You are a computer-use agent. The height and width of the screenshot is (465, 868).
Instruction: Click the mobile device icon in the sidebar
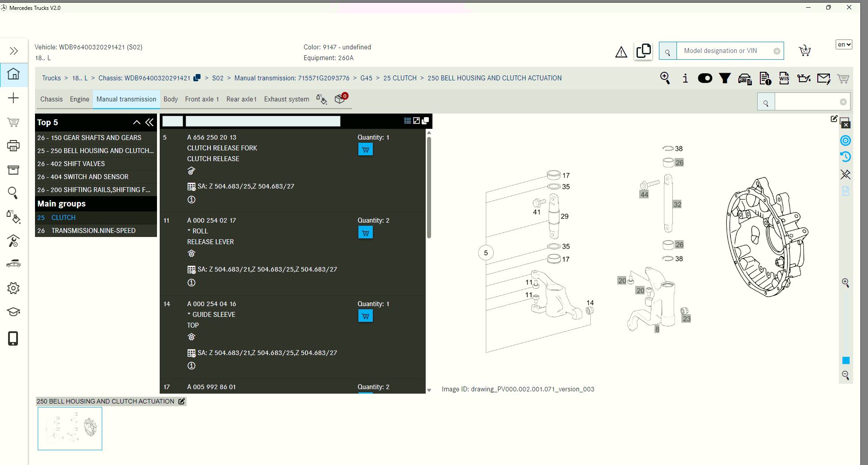[x=13, y=339]
